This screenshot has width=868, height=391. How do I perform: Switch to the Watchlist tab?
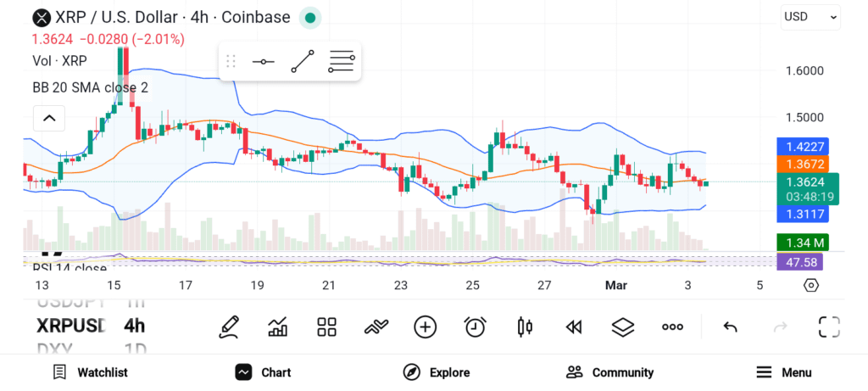(x=90, y=372)
